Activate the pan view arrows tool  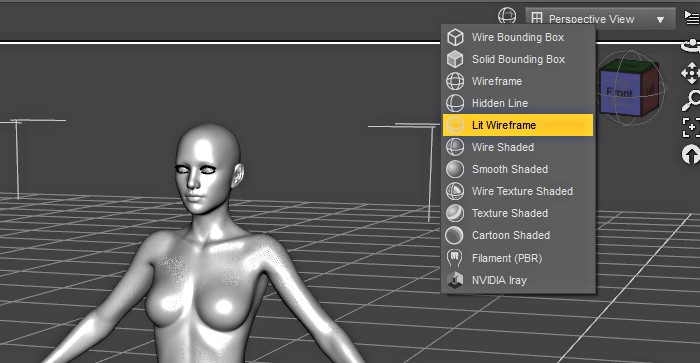pyautogui.click(x=691, y=73)
